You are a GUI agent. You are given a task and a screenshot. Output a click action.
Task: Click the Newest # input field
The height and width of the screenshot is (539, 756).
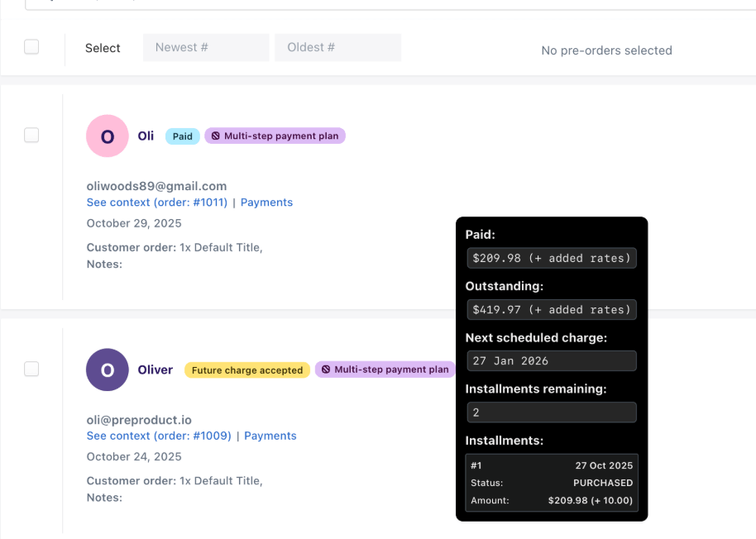pos(206,47)
